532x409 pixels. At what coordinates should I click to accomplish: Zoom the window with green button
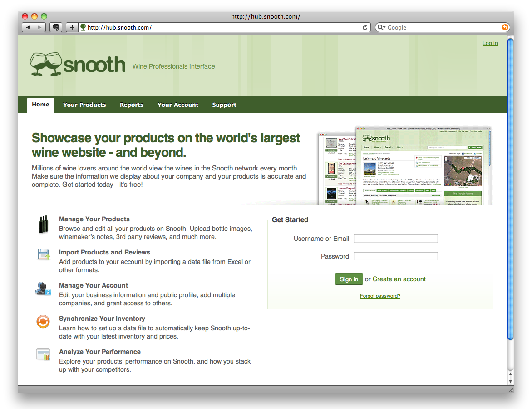[x=44, y=16]
